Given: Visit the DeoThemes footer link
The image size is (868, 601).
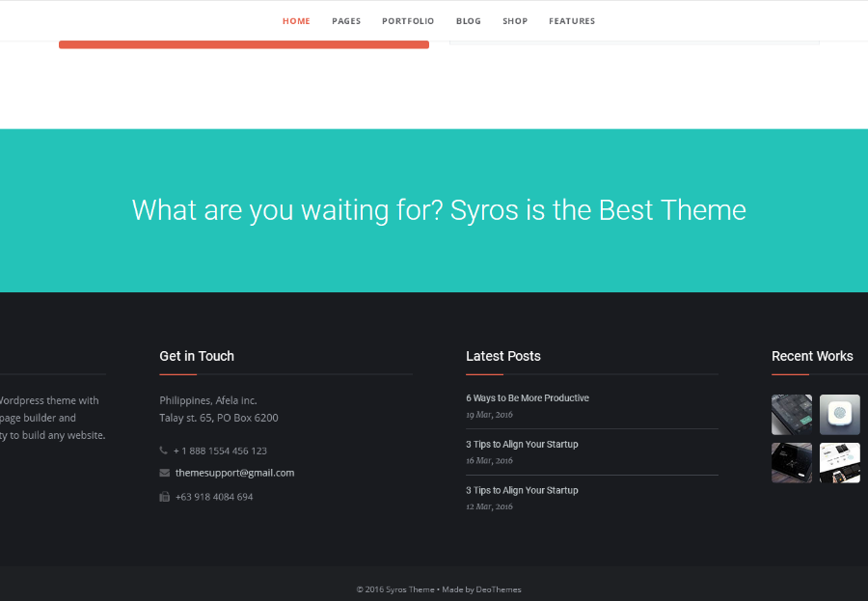Looking at the screenshot, I should tap(499, 589).
